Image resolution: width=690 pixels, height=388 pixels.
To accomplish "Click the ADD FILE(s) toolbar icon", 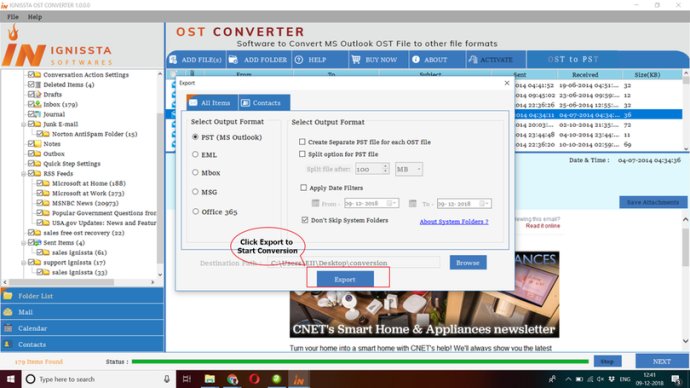I will click(x=173, y=59).
